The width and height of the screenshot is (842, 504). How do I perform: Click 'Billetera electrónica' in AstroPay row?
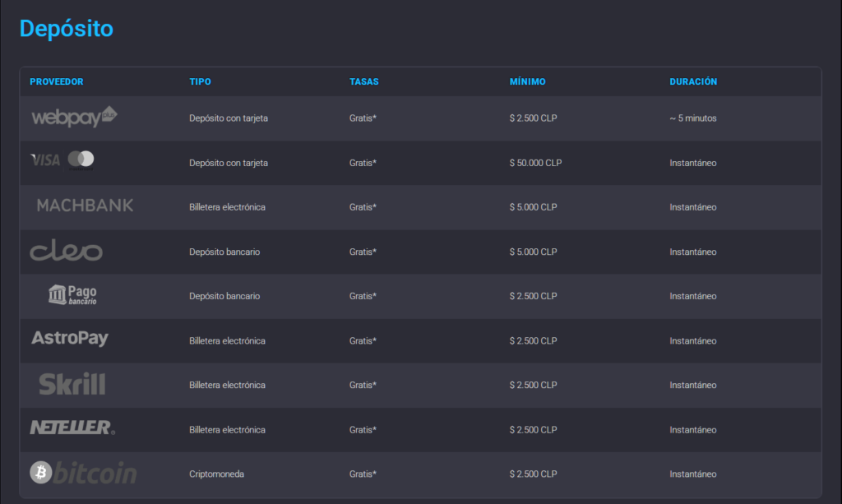point(227,341)
